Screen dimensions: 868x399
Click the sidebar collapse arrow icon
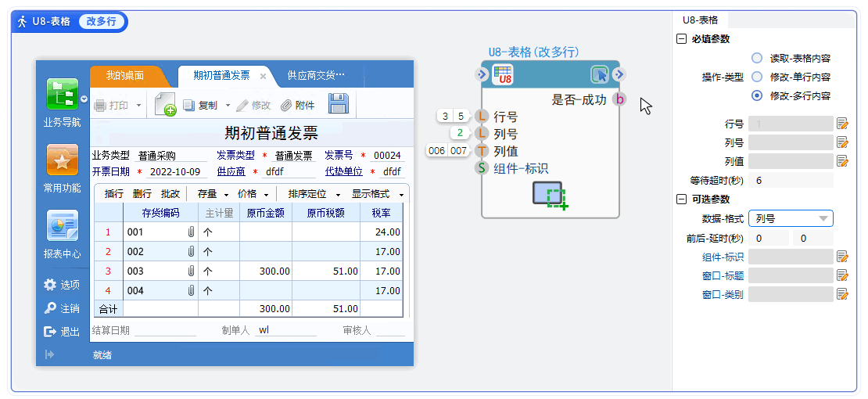tap(50, 354)
